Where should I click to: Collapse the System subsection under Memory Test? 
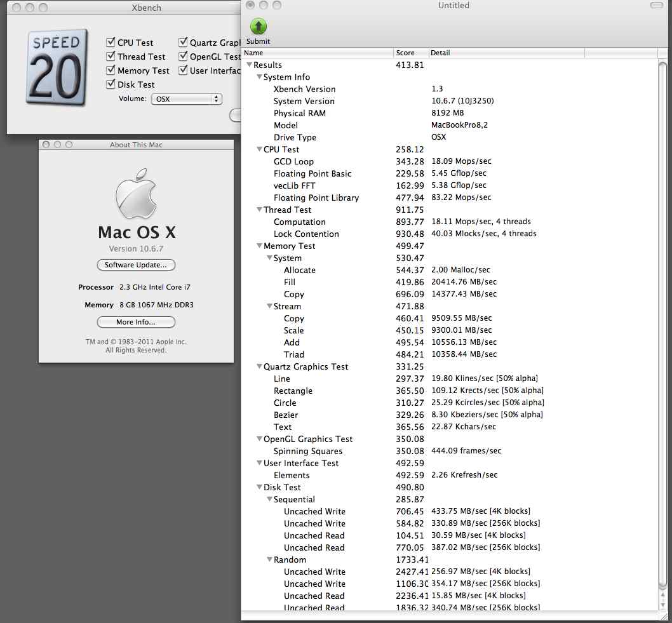(x=269, y=257)
